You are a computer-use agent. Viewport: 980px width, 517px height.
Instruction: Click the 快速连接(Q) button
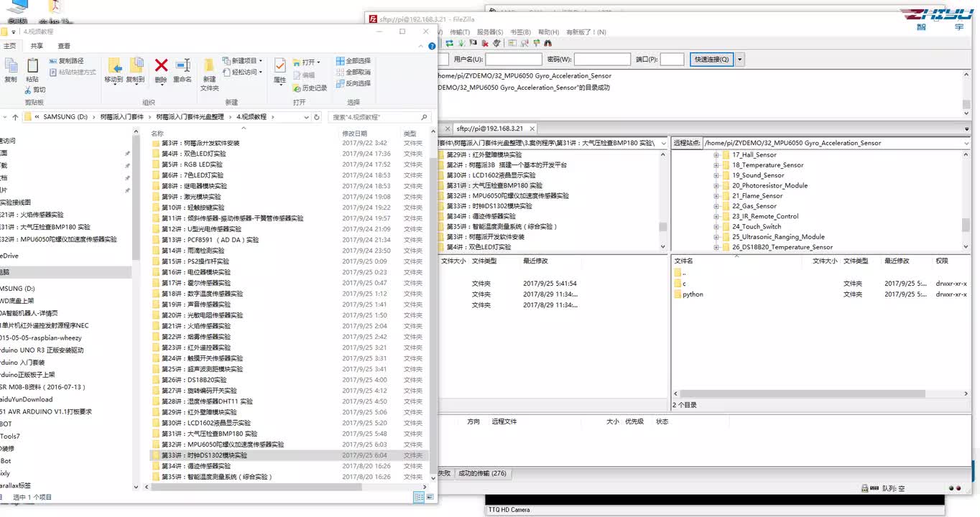(x=711, y=60)
